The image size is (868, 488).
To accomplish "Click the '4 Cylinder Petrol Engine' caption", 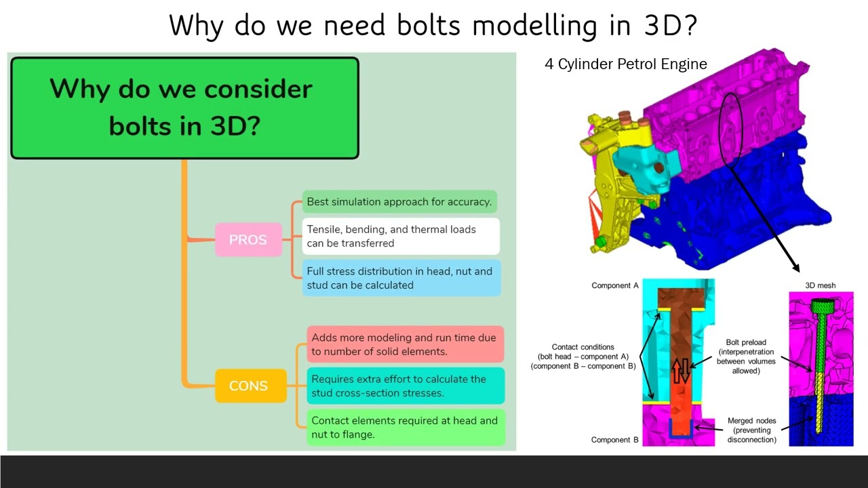I will click(626, 64).
